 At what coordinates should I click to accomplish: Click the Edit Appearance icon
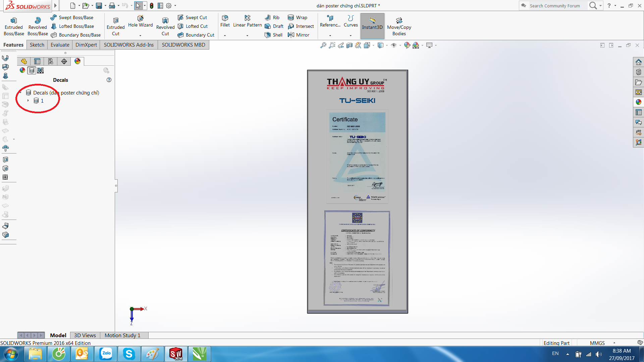pos(407,45)
